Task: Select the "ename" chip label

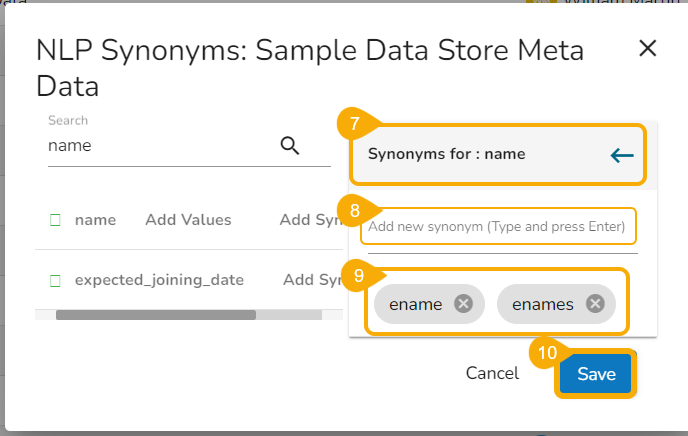Action: 416,304
